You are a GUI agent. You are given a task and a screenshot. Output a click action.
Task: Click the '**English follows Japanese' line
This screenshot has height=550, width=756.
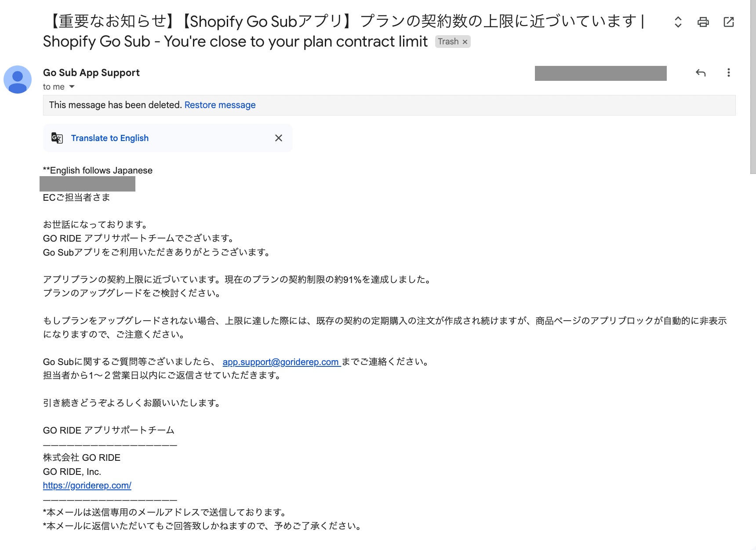pyautogui.click(x=98, y=170)
